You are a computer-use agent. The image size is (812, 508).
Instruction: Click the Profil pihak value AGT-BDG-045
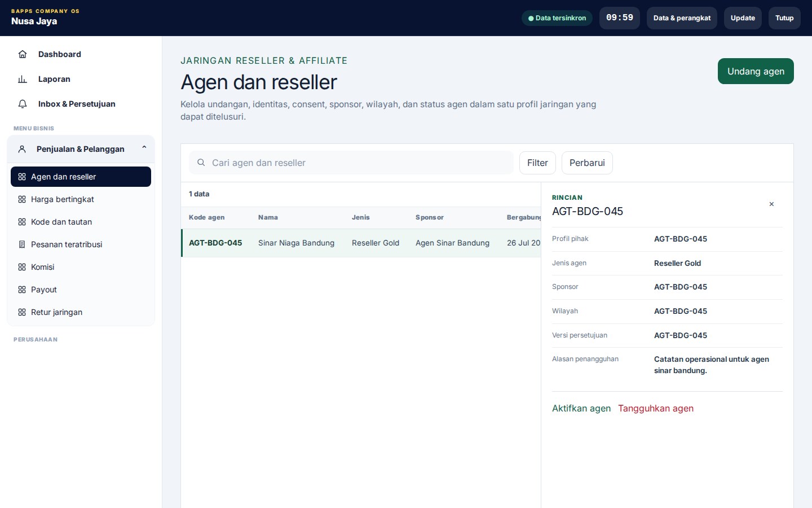point(681,239)
